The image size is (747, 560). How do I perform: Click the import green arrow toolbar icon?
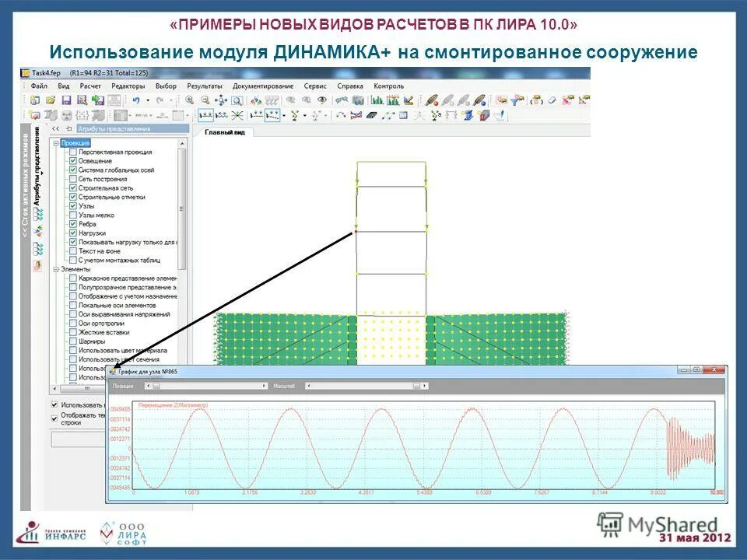click(98, 100)
